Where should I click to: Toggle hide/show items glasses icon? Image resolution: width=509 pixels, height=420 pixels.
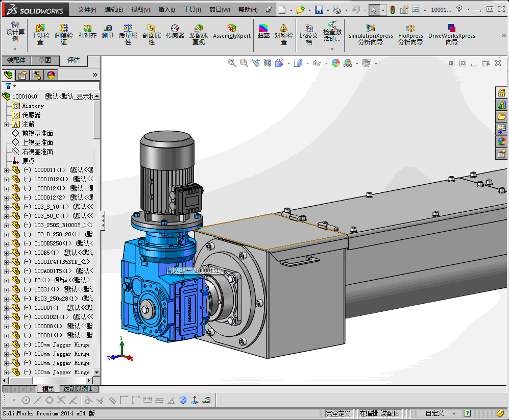(x=317, y=63)
